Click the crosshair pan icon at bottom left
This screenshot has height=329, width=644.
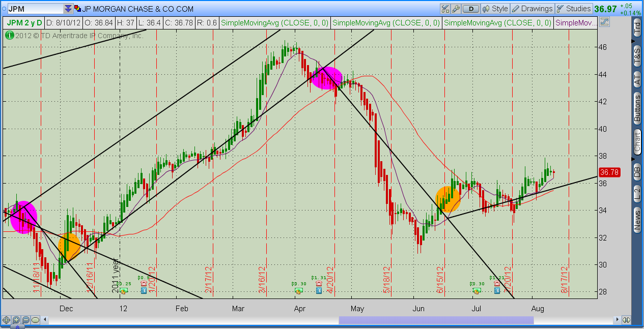pyautogui.click(x=6, y=320)
